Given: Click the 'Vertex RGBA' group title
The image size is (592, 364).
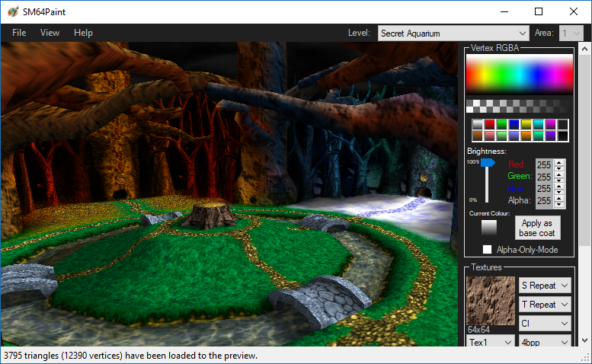Looking at the screenshot, I should pyautogui.click(x=495, y=48).
